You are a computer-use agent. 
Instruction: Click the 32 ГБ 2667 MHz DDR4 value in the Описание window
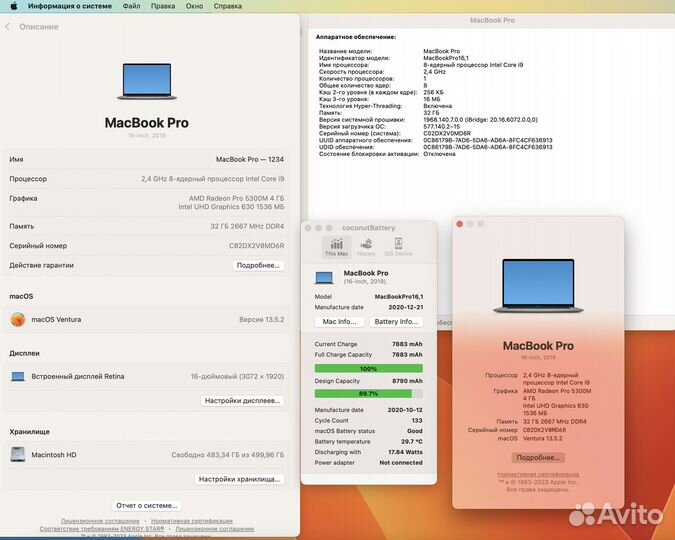point(247,226)
